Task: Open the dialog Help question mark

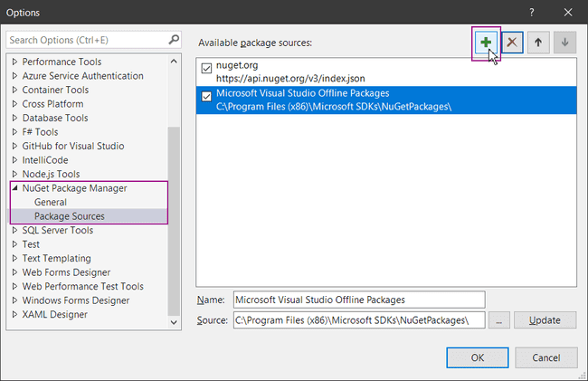Action: (531, 13)
